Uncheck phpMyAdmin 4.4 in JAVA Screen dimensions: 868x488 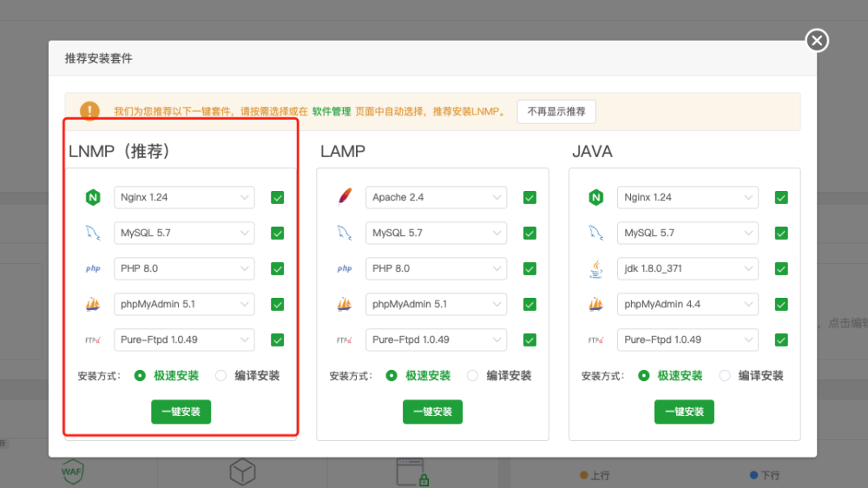(781, 305)
